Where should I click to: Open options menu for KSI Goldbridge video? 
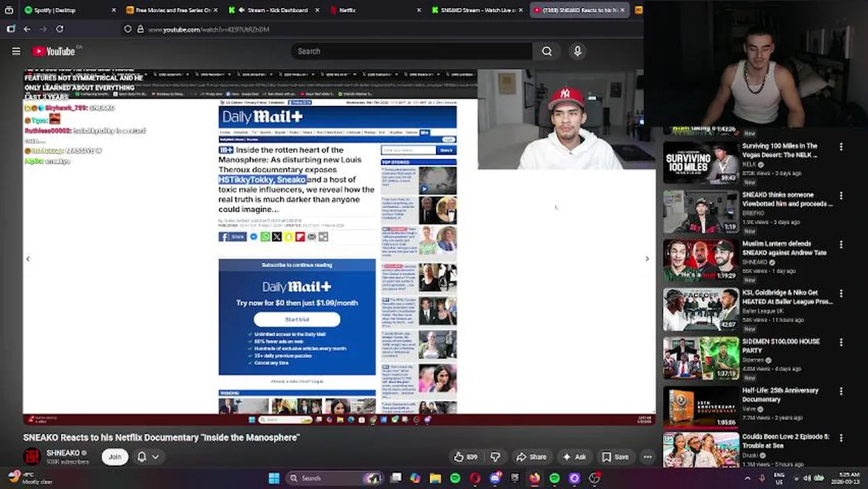(x=841, y=293)
